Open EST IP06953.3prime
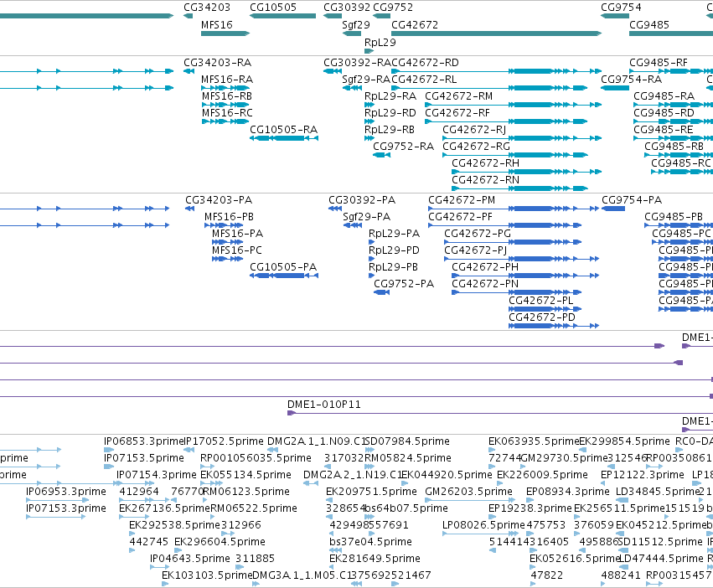The height and width of the screenshot is (588, 713). [66, 492]
